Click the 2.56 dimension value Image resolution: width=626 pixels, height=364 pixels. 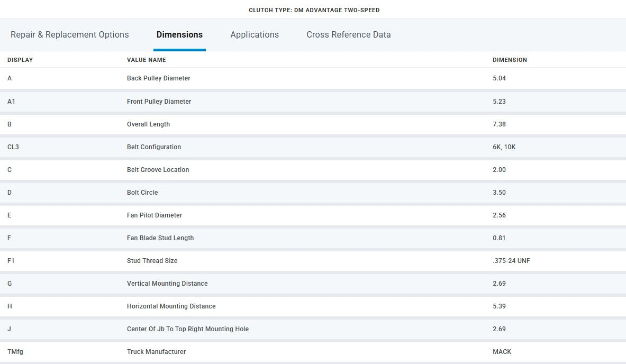click(499, 215)
